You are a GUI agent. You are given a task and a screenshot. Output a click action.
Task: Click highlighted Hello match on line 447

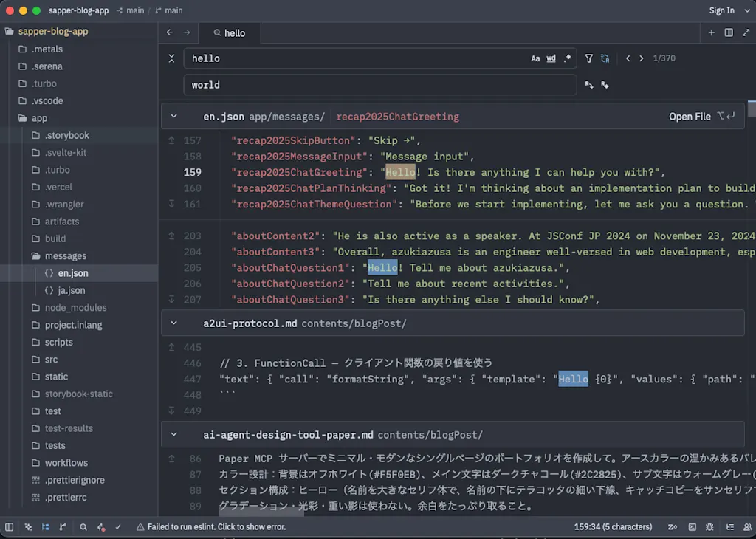573,379
